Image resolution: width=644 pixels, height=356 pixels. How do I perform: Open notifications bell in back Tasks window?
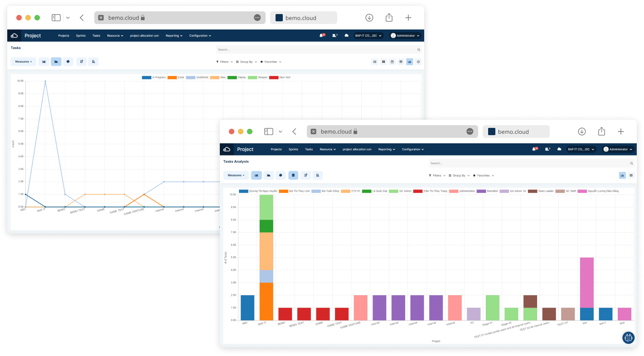click(x=322, y=35)
